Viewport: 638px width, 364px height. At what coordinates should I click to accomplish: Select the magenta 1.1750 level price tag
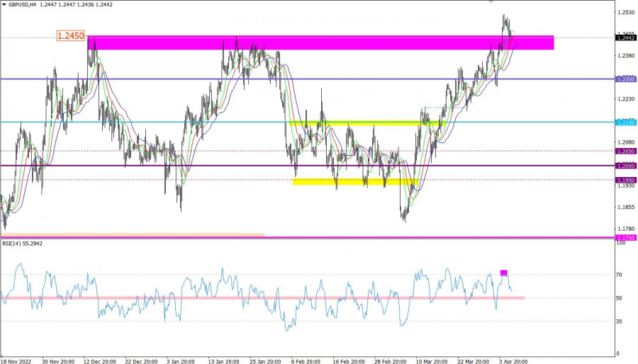(x=625, y=238)
